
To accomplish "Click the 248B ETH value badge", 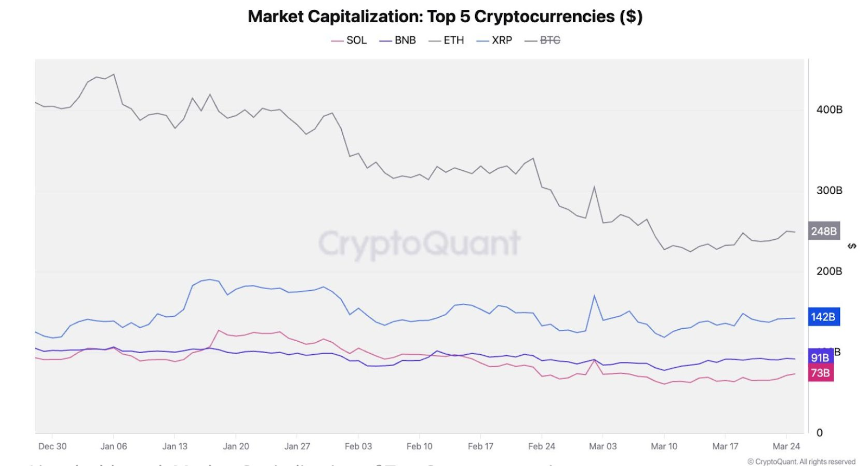I will coord(824,231).
